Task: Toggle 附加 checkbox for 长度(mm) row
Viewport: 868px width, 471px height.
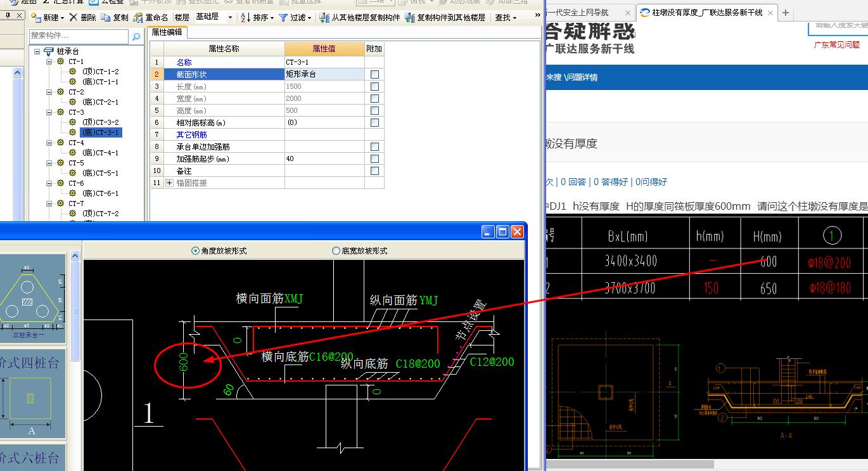Action: 374,87
